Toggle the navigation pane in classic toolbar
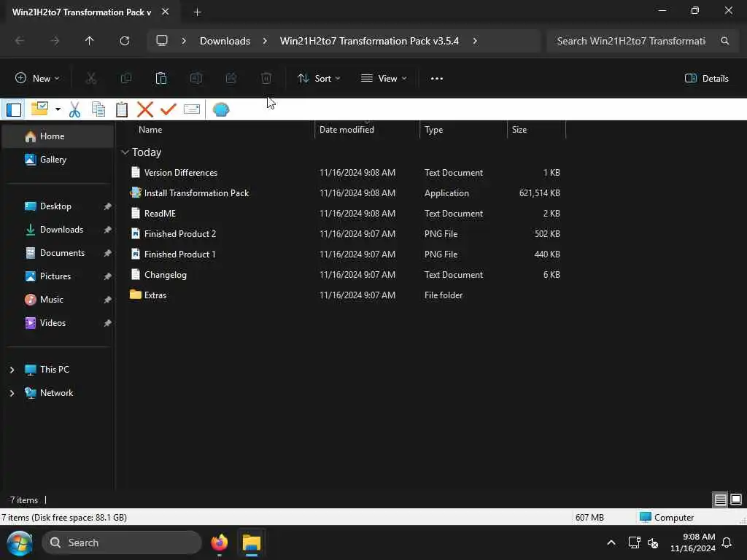 tap(14, 109)
